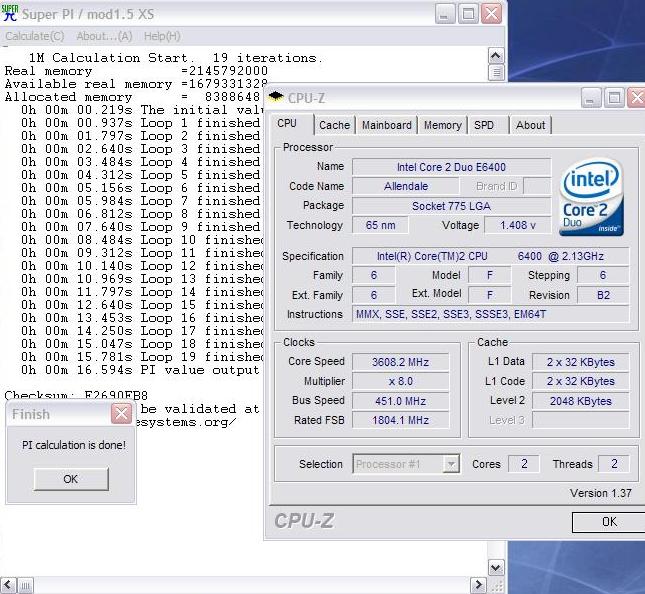Screen dimensions: 645x594
Task: Click the Stepping value 6
Action: click(x=603, y=275)
